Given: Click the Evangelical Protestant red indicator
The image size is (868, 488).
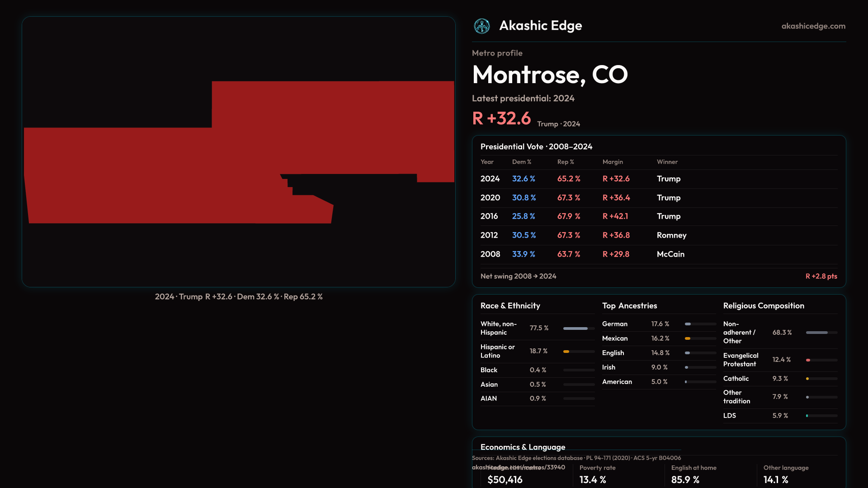Looking at the screenshot, I should pos(808,360).
